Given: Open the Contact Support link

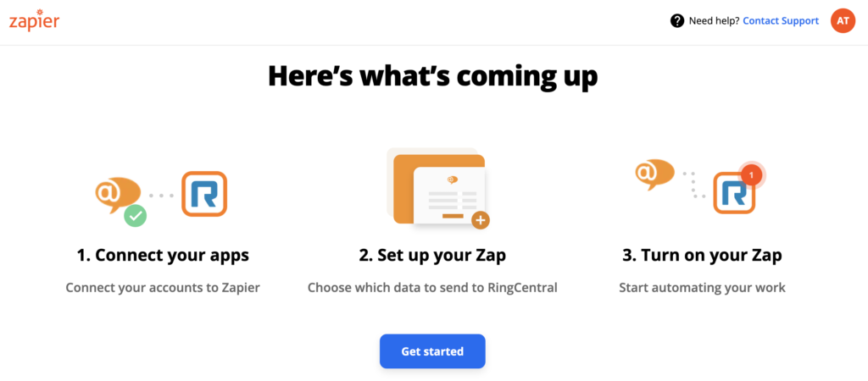Looking at the screenshot, I should click(x=781, y=21).
